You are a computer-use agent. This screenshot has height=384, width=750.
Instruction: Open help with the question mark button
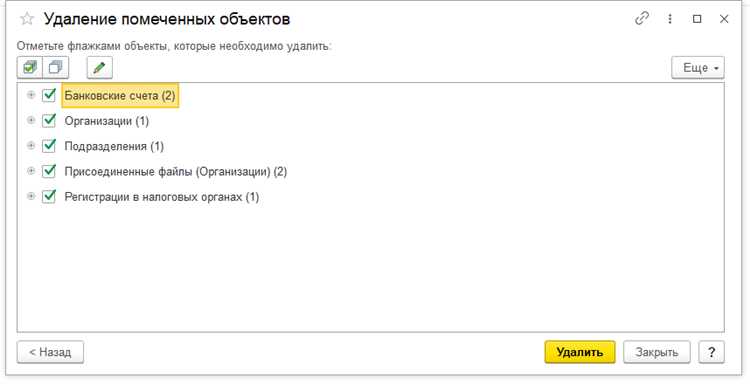(711, 352)
